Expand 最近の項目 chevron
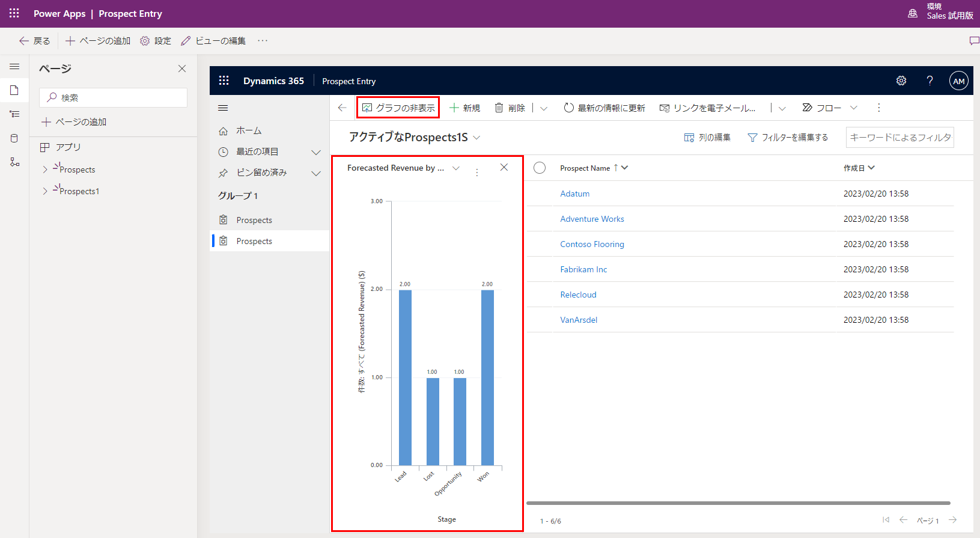Viewport: 980px width, 538px height. click(x=316, y=152)
